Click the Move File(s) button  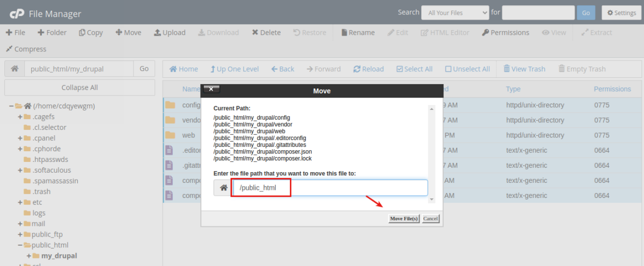404,219
